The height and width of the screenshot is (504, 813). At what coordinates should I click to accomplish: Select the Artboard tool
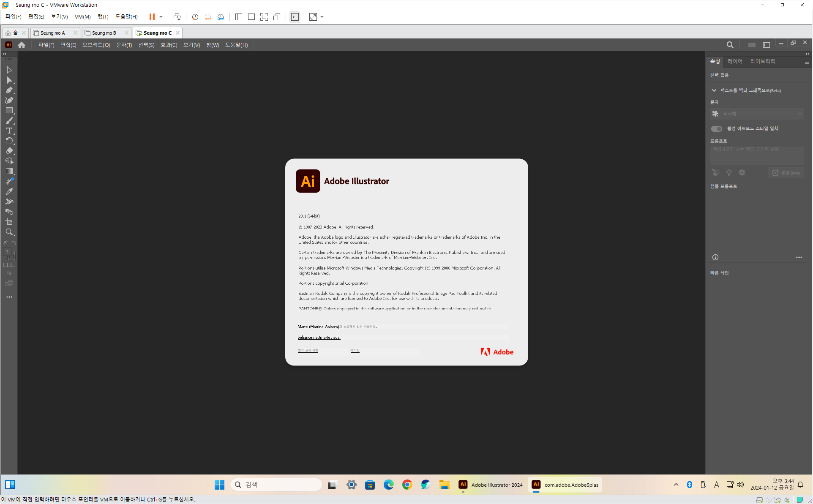point(9,222)
